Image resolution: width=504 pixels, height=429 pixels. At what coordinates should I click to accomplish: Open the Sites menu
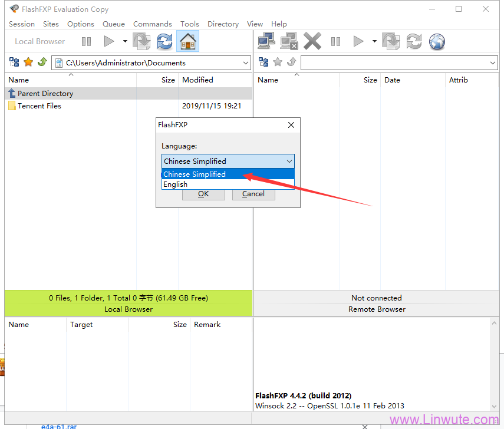tap(51, 24)
